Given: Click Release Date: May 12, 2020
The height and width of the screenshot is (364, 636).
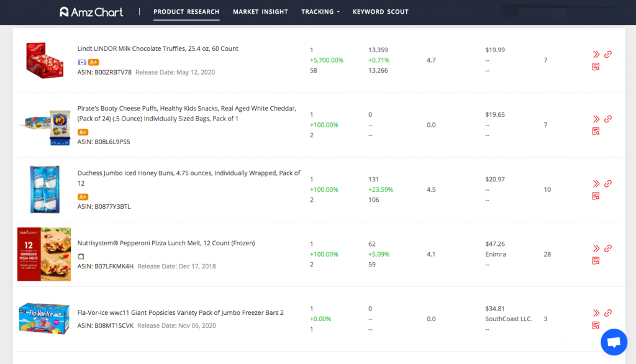Looking at the screenshot, I should point(175,72).
